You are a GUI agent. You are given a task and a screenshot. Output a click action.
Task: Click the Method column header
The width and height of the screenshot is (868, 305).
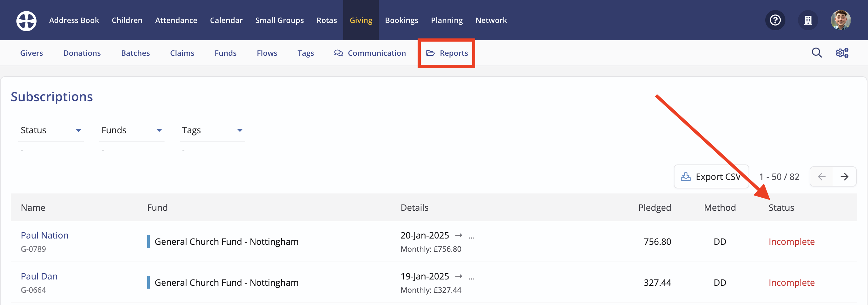pyautogui.click(x=720, y=208)
